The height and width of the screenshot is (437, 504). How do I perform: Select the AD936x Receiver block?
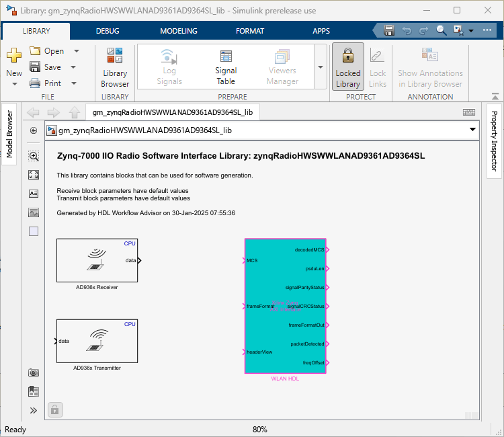[97, 260]
